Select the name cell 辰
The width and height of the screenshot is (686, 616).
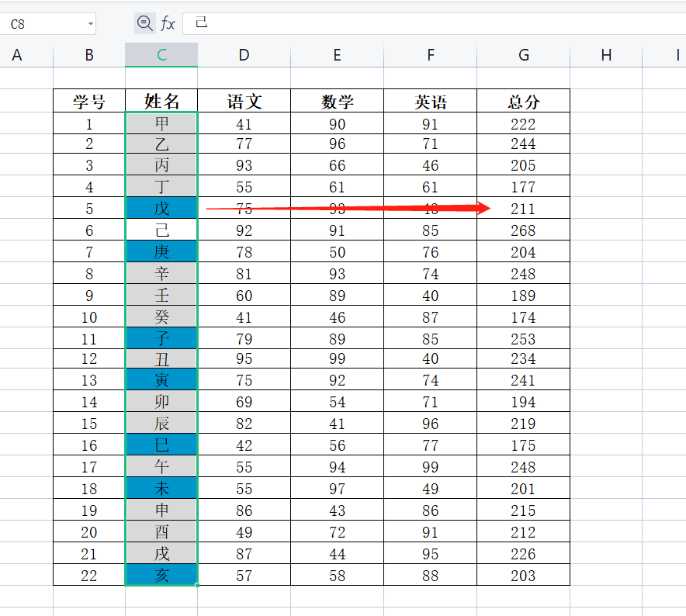161,423
